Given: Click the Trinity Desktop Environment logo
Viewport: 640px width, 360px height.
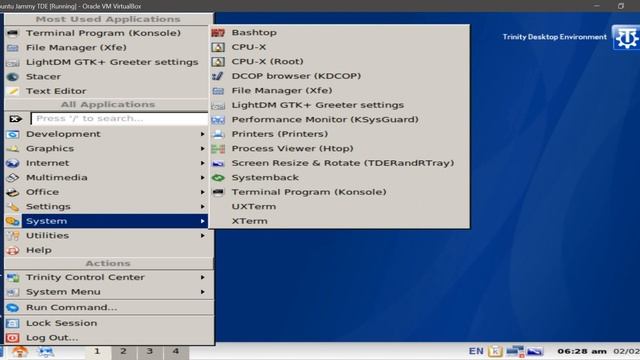Looking at the screenshot, I should point(626,38).
